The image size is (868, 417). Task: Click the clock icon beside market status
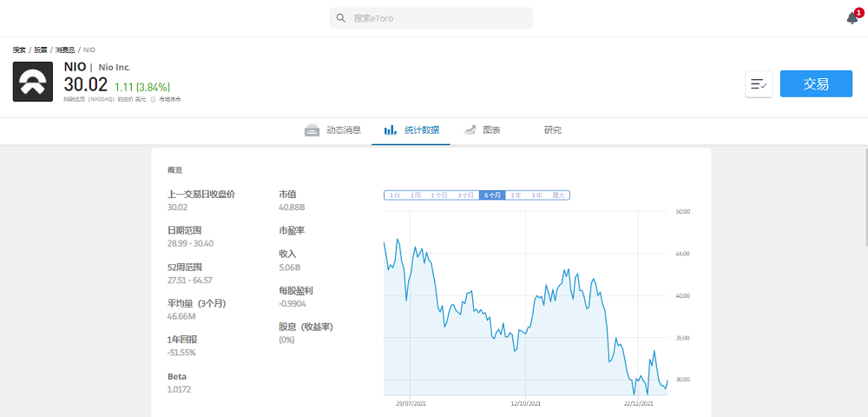(153, 100)
